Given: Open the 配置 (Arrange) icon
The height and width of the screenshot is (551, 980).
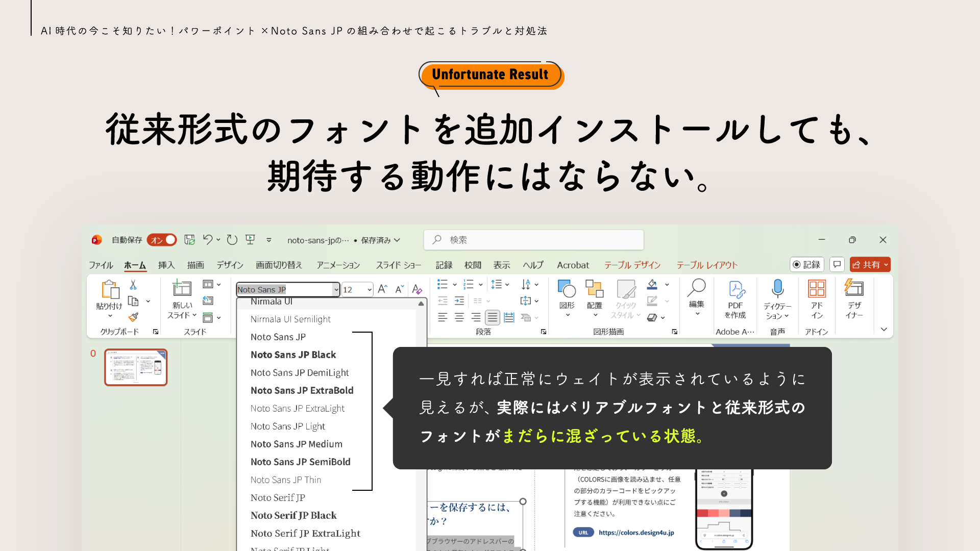Looking at the screenshot, I should coord(594,297).
